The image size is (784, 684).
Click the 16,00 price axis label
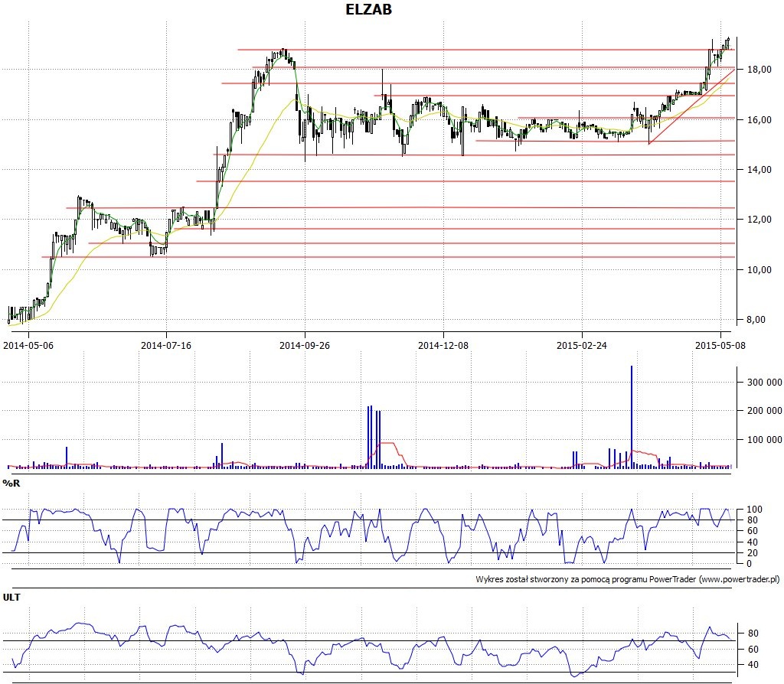click(759, 120)
